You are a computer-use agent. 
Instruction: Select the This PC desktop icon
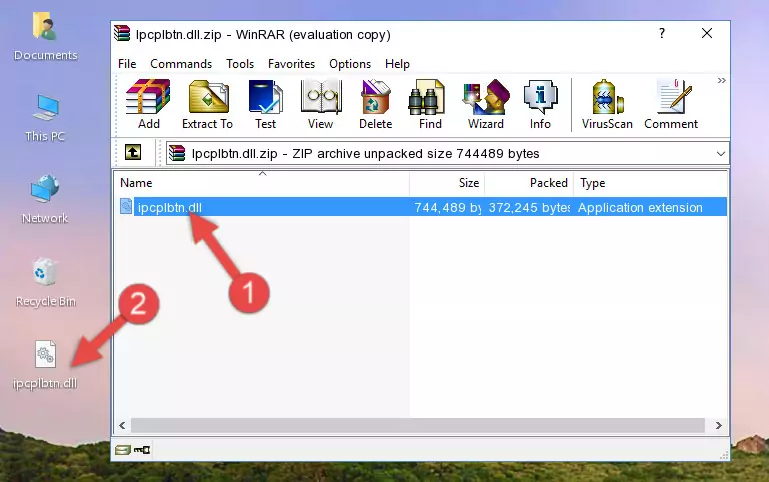45,118
